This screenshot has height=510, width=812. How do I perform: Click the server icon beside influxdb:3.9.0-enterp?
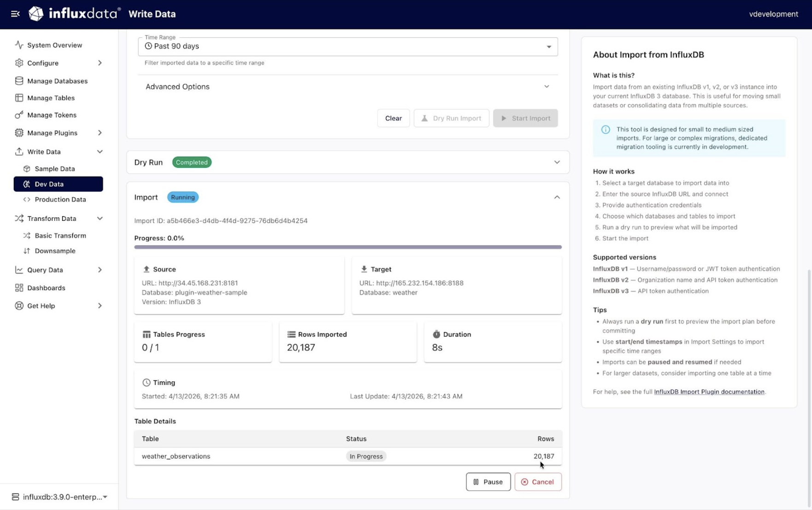pos(15,497)
